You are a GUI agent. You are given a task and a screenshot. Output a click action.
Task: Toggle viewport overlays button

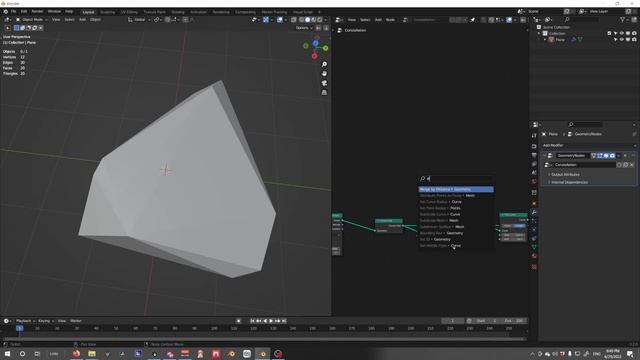(x=280, y=20)
